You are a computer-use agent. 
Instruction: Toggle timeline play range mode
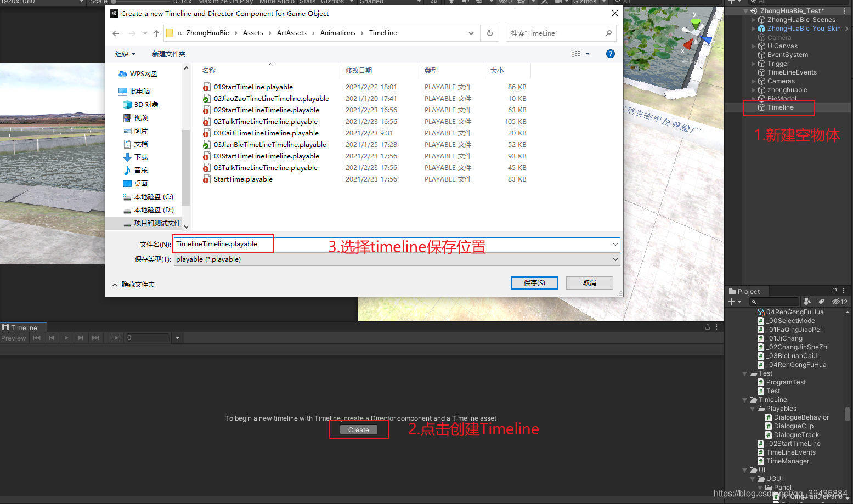[x=116, y=338]
